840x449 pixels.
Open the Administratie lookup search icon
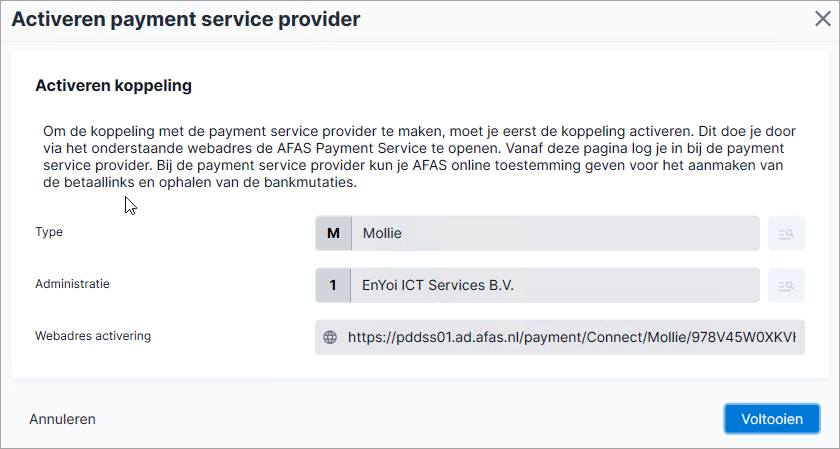(x=786, y=285)
